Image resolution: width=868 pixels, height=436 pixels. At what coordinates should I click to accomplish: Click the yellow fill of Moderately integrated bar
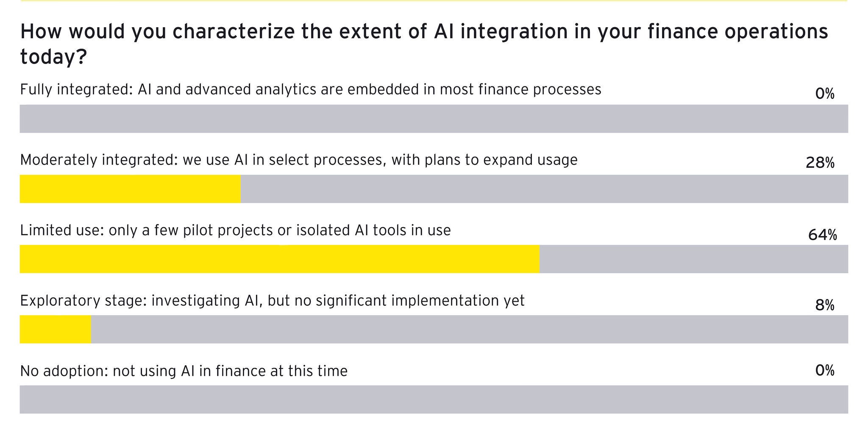pos(130,189)
